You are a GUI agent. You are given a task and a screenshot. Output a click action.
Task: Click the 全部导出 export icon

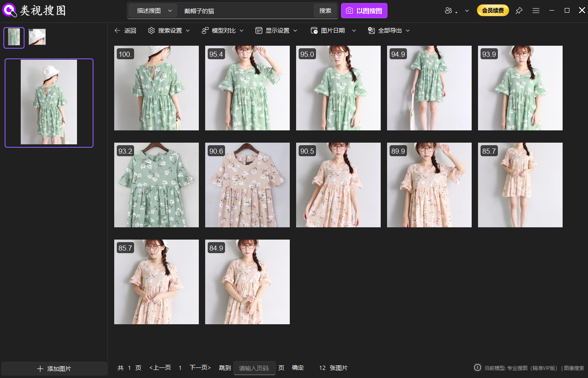pyautogui.click(x=371, y=30)
